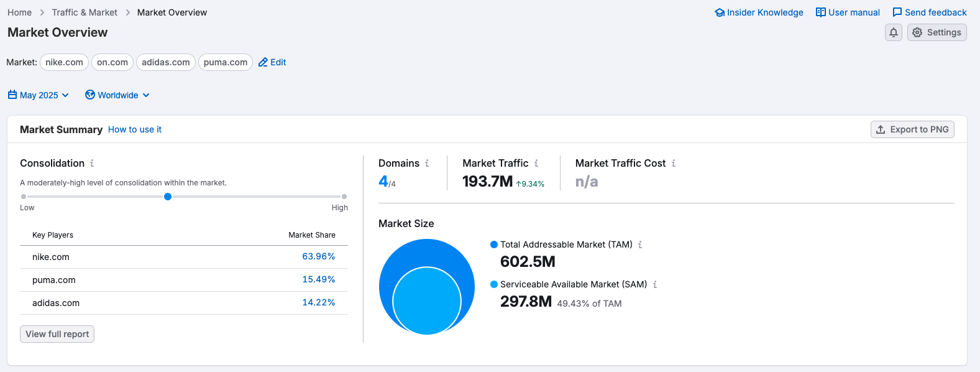980x372 pixels.
Task: Click info icon beside Market Traffic
Action: [536, 163]
